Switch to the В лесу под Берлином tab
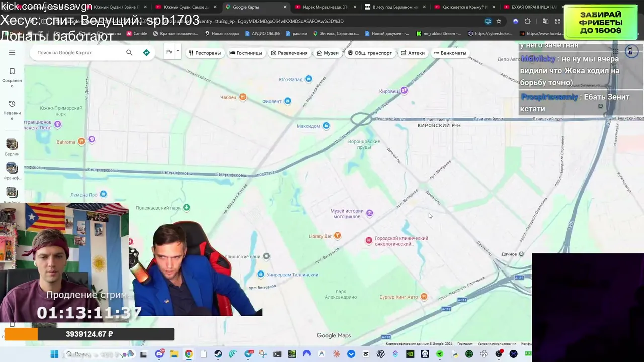The width and height of the screenshot is (644, 362). (396, 7)
